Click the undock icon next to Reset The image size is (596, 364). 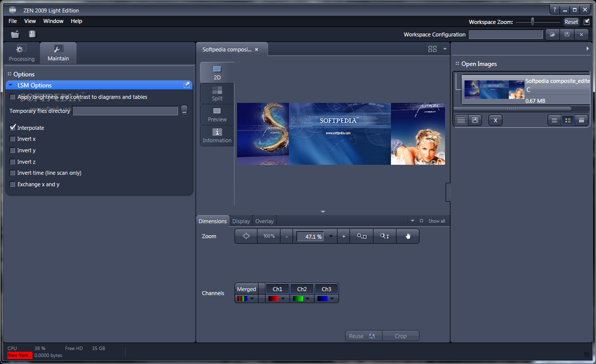pyautogui.click(x=586, y=21)
